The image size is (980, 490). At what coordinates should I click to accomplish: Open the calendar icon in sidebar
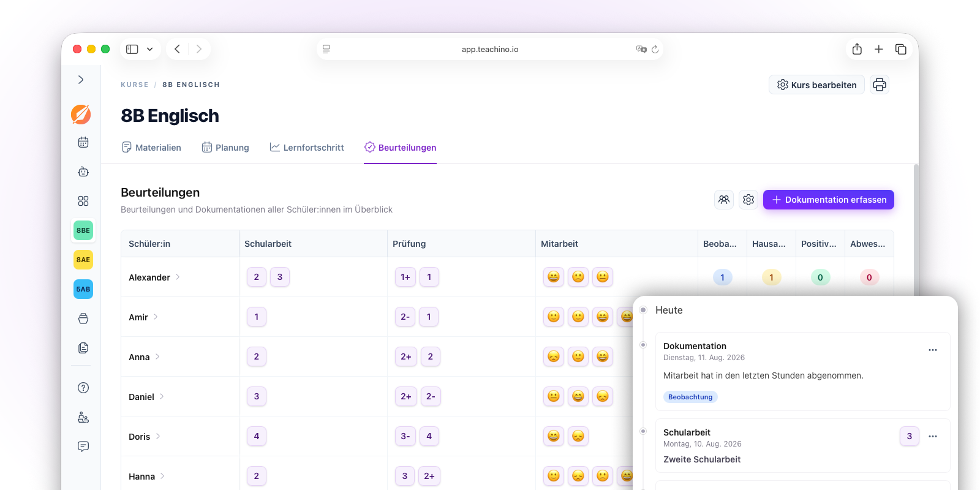tap(83, 142)
